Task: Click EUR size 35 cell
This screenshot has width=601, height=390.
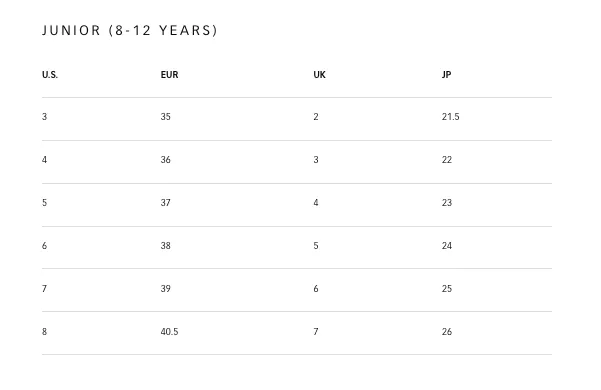Action: [x=166, y=117]
